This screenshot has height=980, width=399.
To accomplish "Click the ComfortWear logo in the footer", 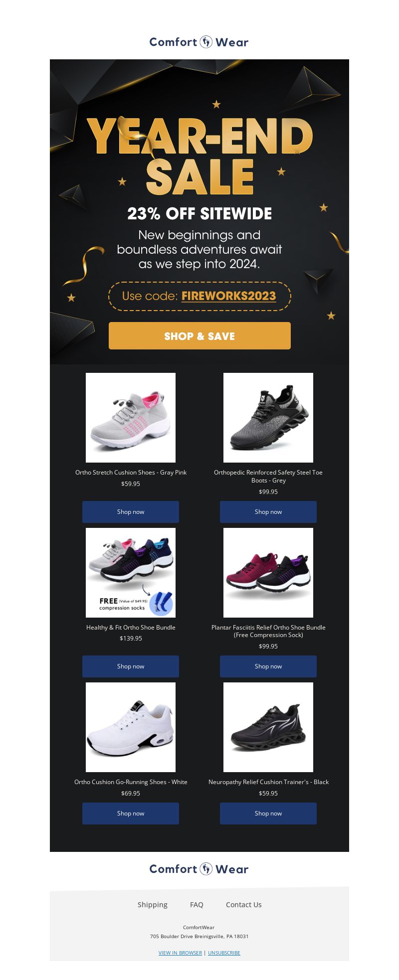I will (199, 869).
